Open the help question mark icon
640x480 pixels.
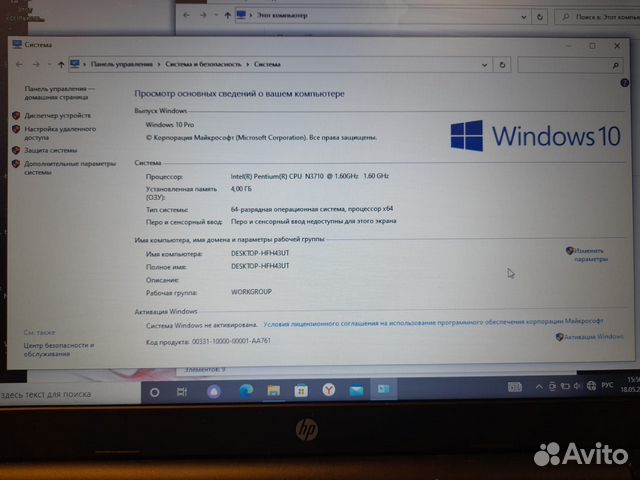coord(624,83)
